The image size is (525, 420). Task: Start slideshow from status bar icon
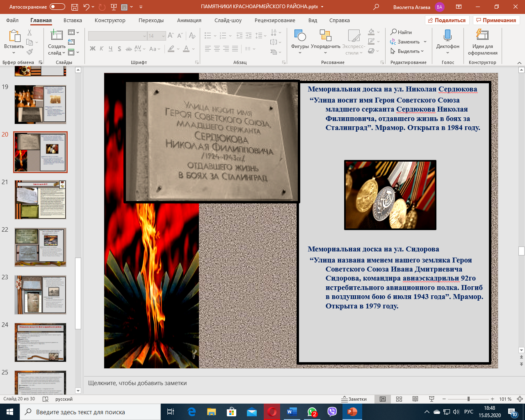431,399
